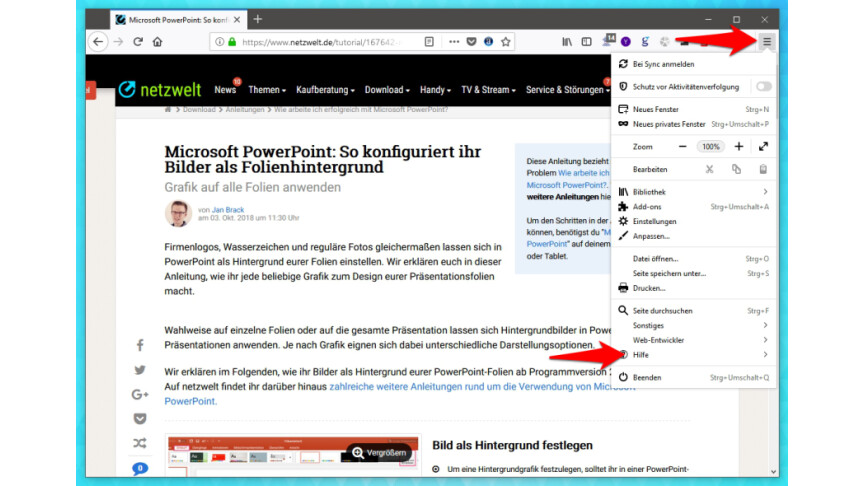The image size is (864, 486).
Task: Open author link Jan Brack
Action: click(228, 210)
